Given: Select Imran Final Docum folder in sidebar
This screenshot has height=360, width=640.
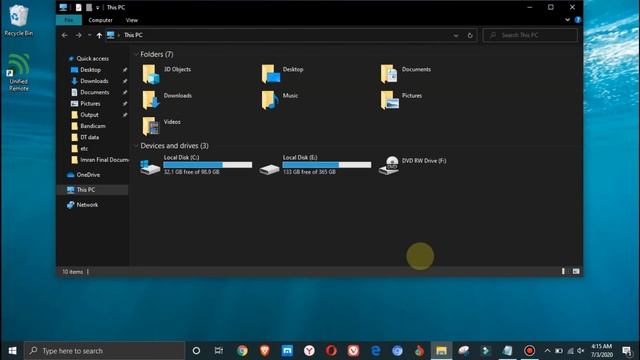Looking at the screenshot, I should point(99,160).
